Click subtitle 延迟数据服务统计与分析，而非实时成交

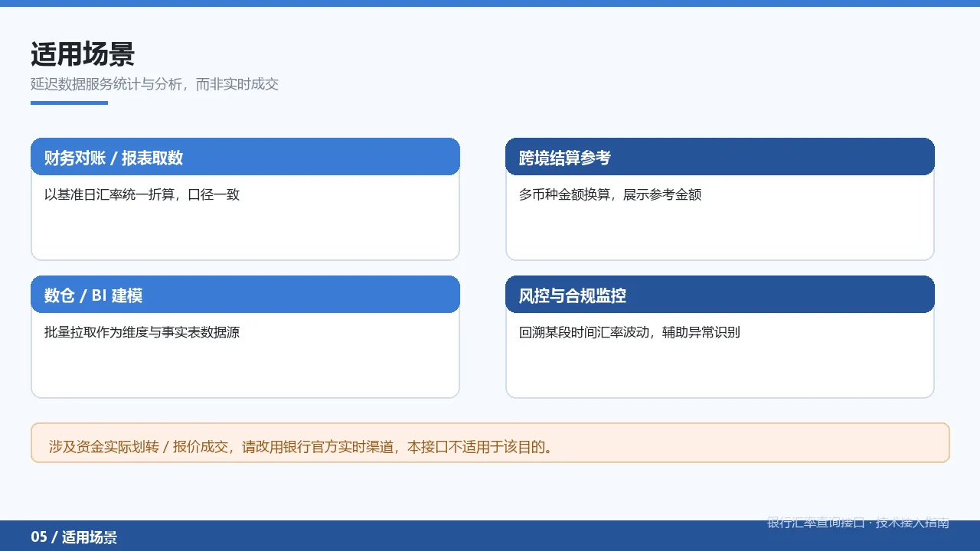pyautogui.click(x=155, y=84)
